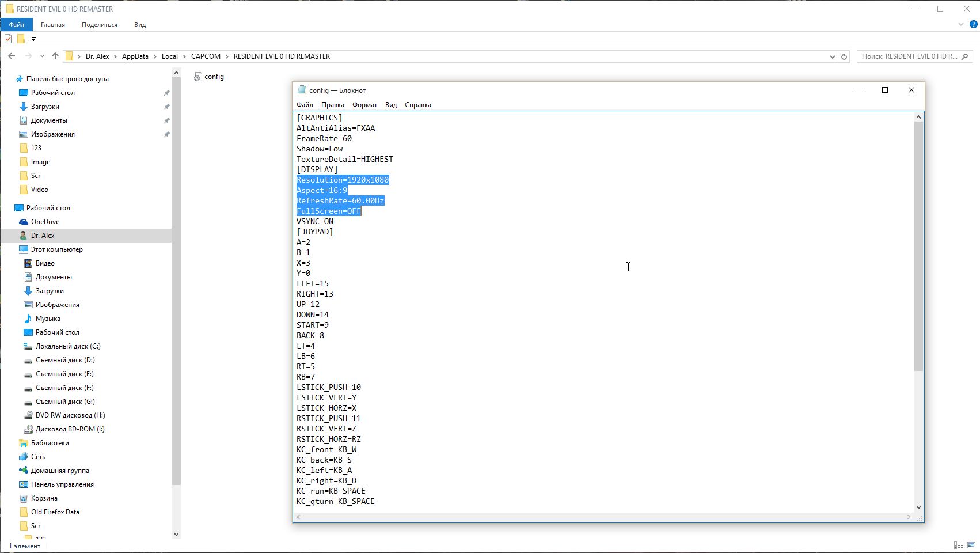
Task: Open DVD RW дисковод (H:) icon
Action: pyautogui.click(x=28, y=415)
